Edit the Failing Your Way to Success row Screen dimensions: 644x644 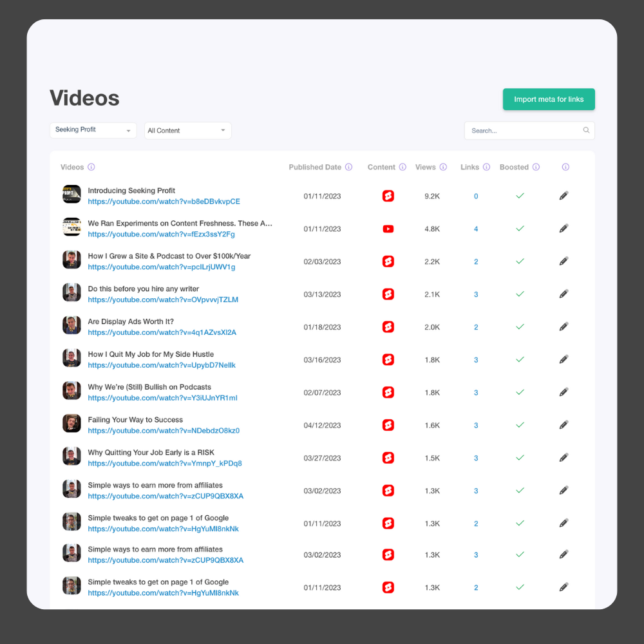click(563, 424)
